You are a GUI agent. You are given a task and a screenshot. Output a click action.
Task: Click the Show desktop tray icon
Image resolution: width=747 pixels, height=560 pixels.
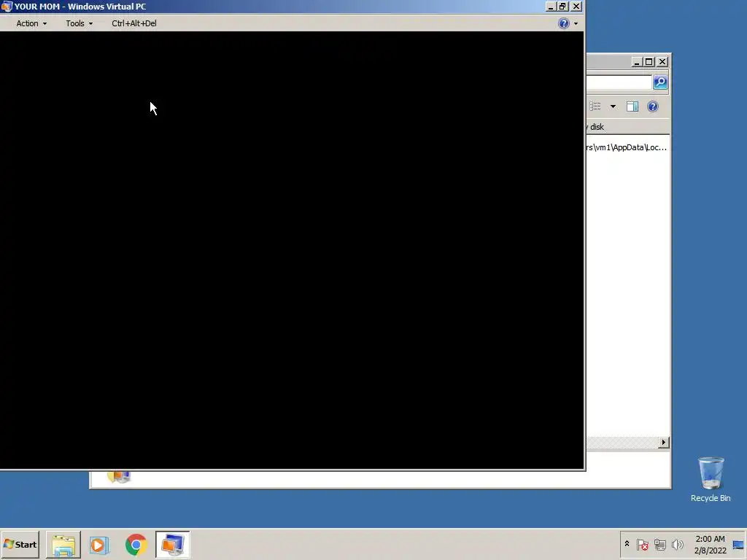(738, 545)
